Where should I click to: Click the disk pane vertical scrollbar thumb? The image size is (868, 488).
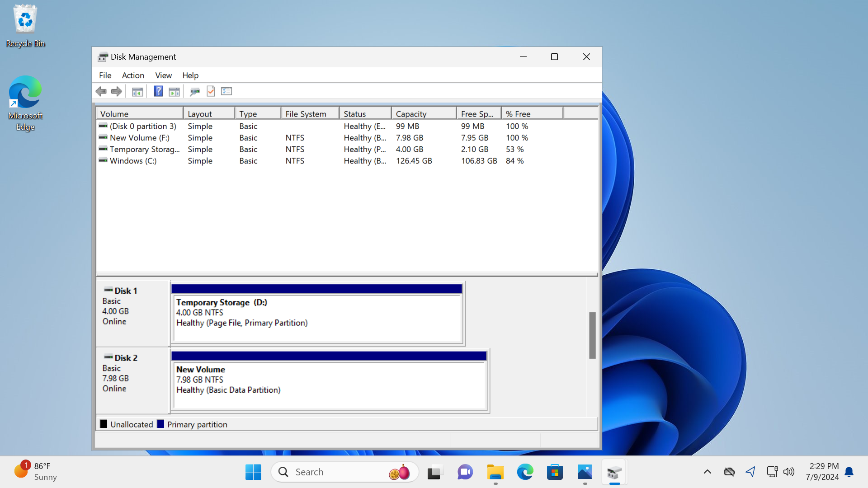click(592, 335)
